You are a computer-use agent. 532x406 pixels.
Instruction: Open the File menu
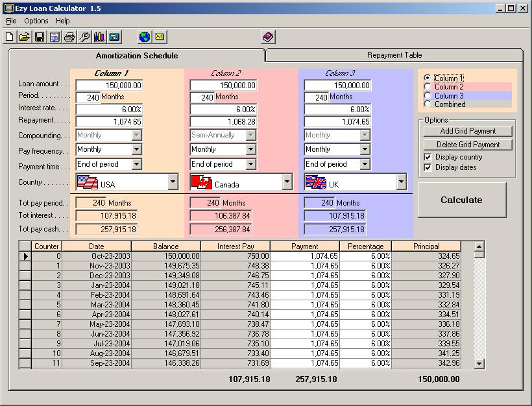coord(11,21)
